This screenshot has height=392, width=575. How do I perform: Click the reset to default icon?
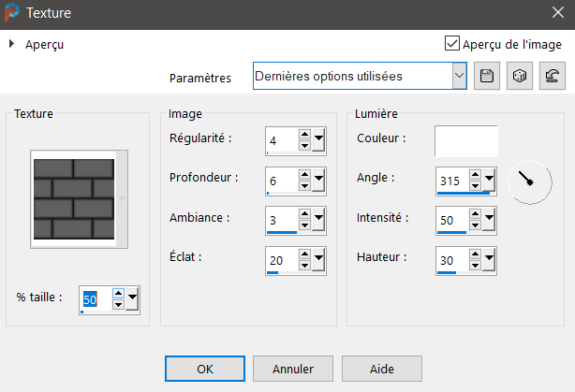pos(552,77)
